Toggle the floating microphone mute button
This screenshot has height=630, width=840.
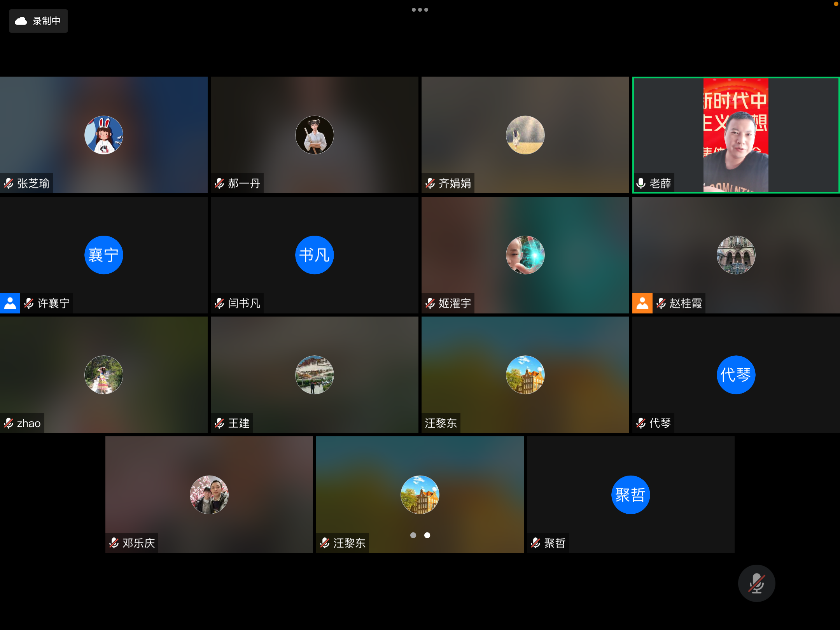point(756,583)
